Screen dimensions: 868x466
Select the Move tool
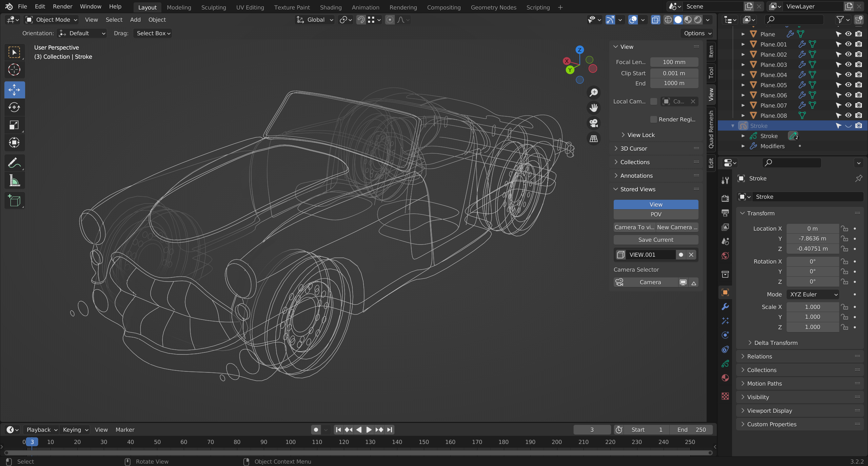tap(14, 90)
